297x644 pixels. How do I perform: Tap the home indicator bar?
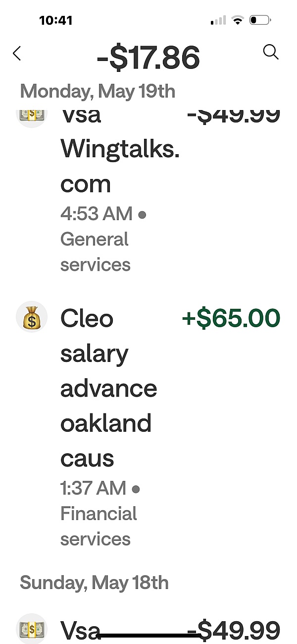point(148,635)
